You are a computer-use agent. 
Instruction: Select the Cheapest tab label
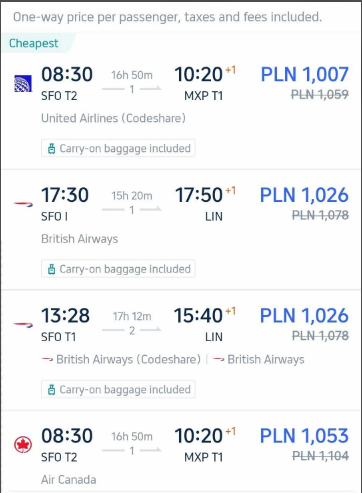(x=34, y=43)
